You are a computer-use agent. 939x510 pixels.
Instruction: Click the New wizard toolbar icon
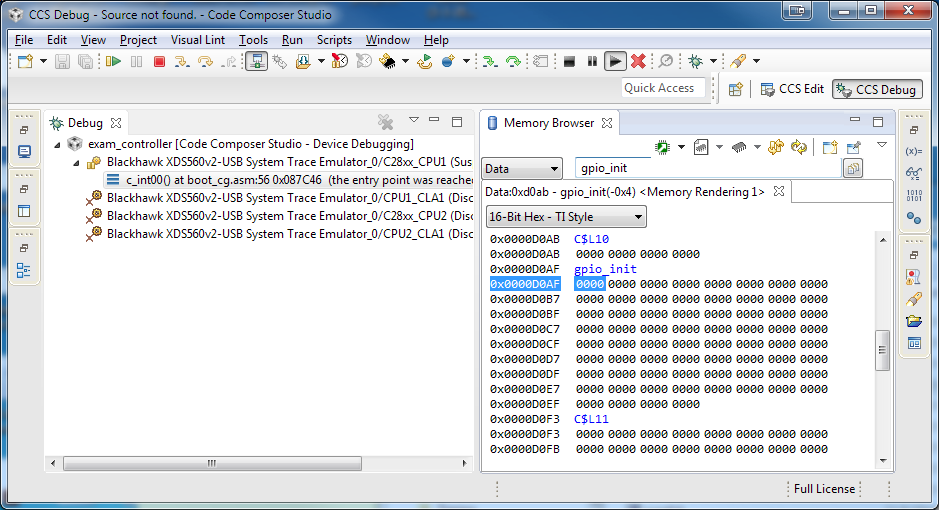coord(25,61)
